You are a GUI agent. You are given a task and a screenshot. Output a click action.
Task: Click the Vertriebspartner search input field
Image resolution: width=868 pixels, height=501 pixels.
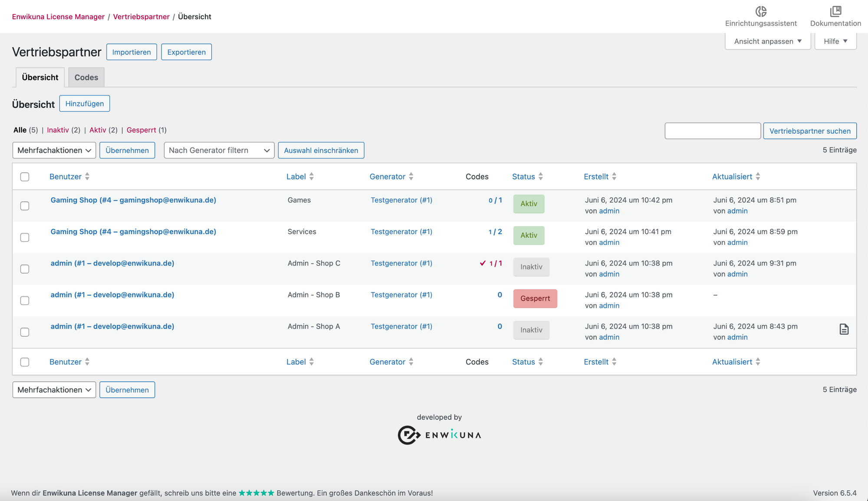713,131
